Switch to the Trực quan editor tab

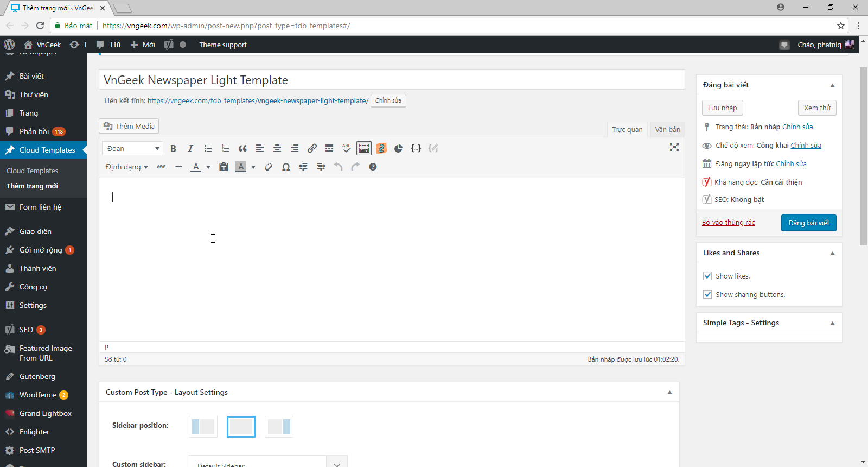tap(627, 129)
